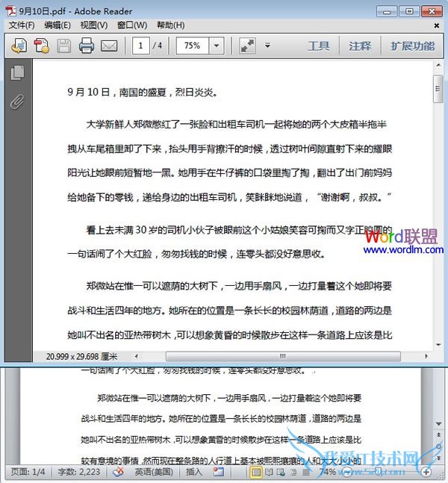Click the email envelope icon
The height and width of the screenshot is (483, 448).
click(109, 46)
